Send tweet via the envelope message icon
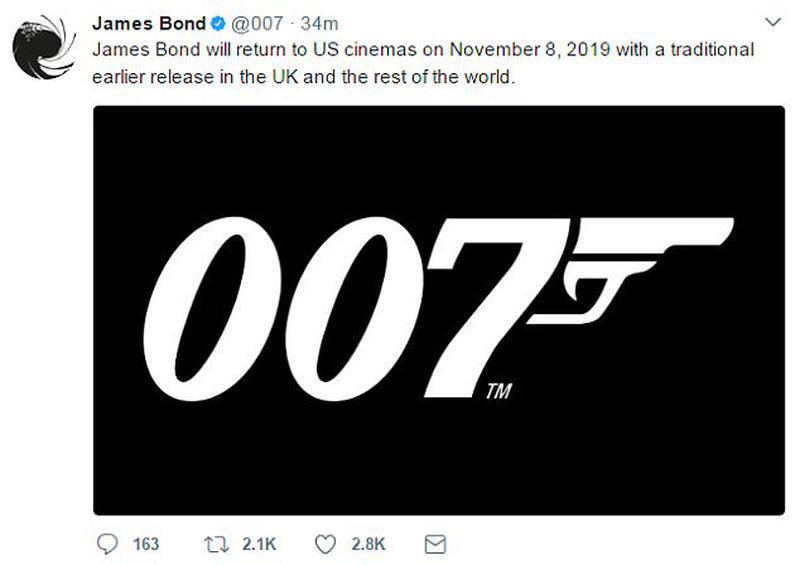This screenshot has height=565, width=800. pos(434,544)
